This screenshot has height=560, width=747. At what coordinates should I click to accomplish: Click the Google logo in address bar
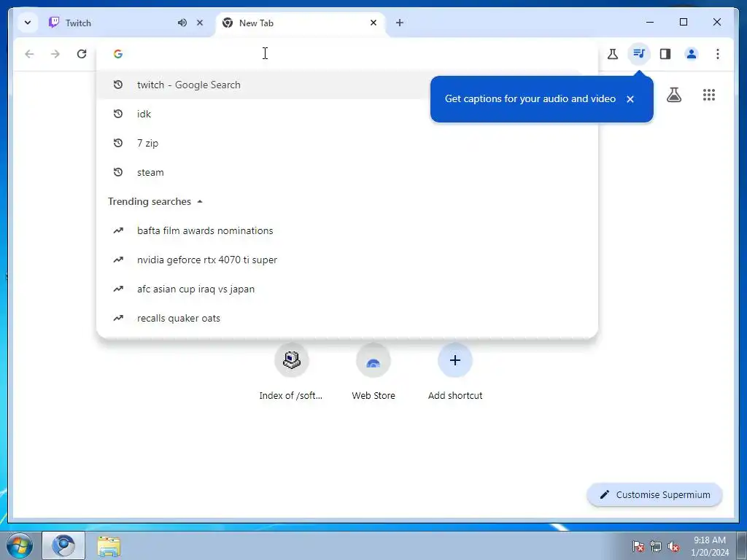coord(118,54)
